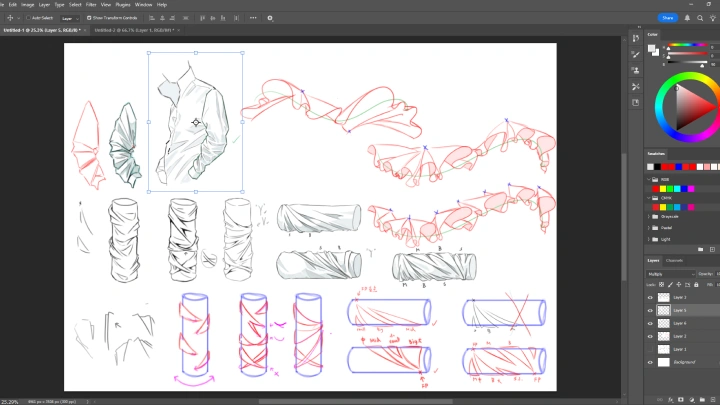
Task: Select the Move tool icon in options bar
Action: pyautogui.click(x=10, y=18)
